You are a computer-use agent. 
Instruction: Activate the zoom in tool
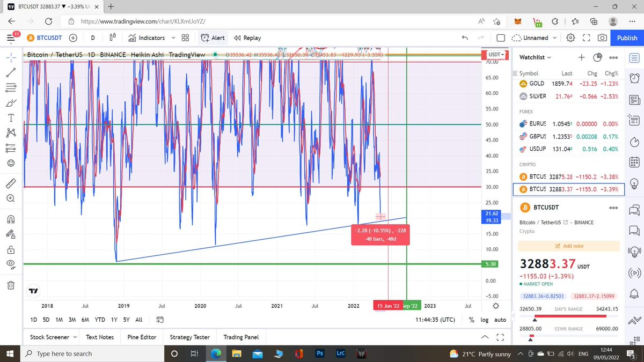click(11, 198)
